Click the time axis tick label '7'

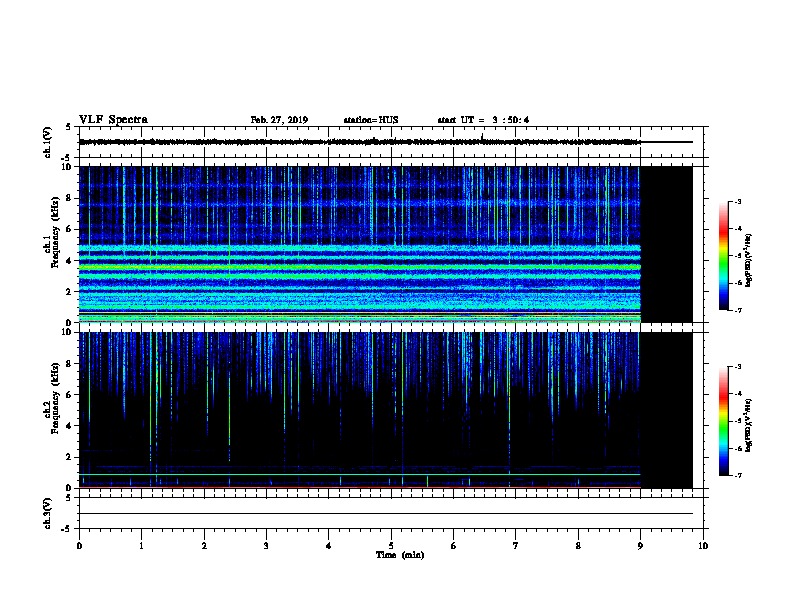tap(516, 545)
